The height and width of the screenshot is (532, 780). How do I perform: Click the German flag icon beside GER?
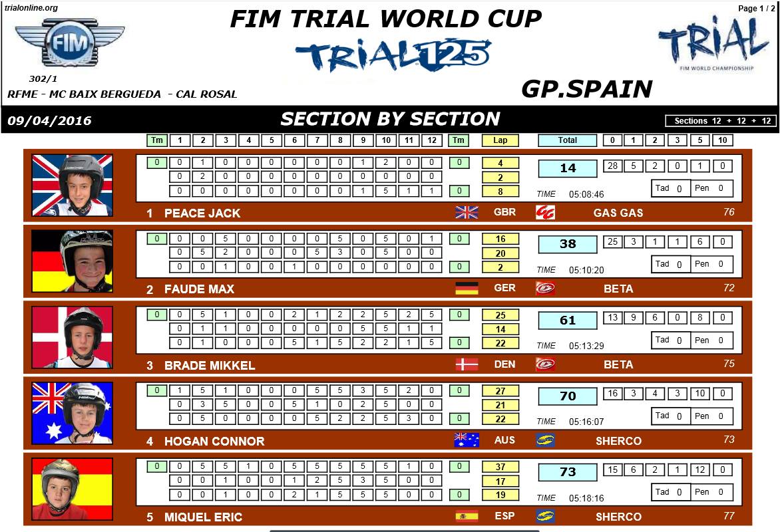pos(467,288)
